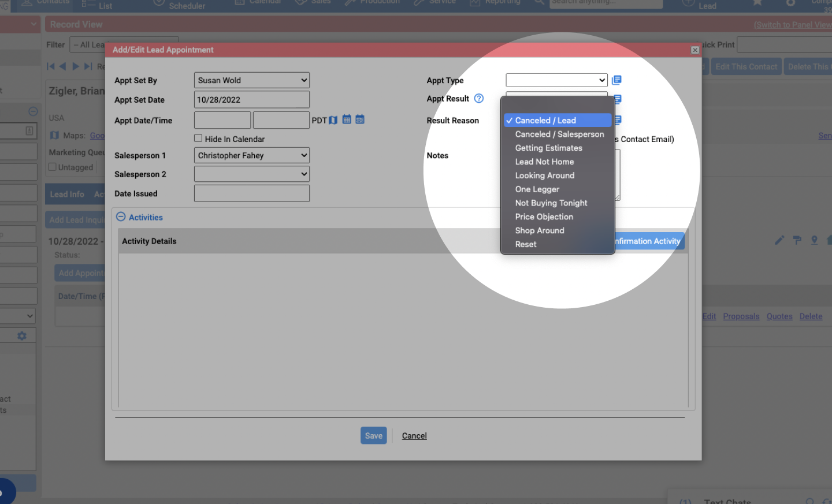Viewport: 832px width, 504px height.
Task: Collapse the left sidebar minus circle icon
Action: click(33, 111)
